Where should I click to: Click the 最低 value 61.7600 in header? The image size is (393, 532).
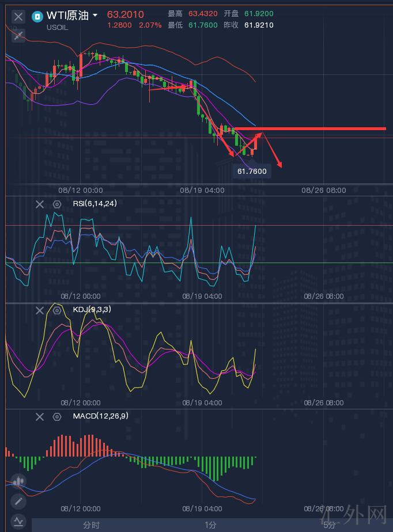click(203, 25)
